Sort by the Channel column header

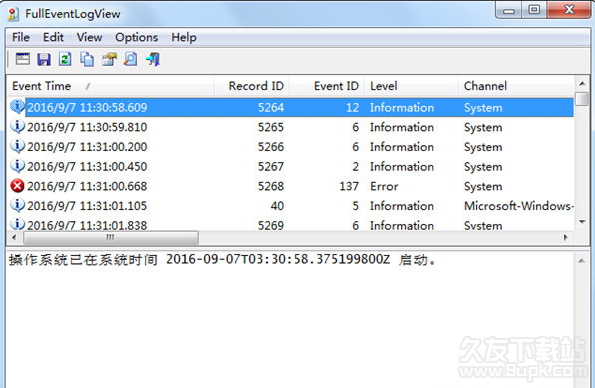click(x=516, y=86)
